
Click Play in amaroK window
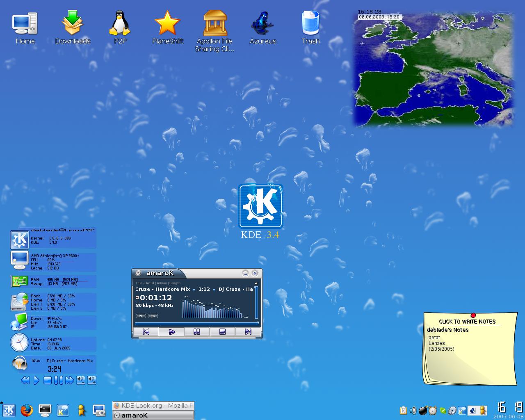coord(171,332)
